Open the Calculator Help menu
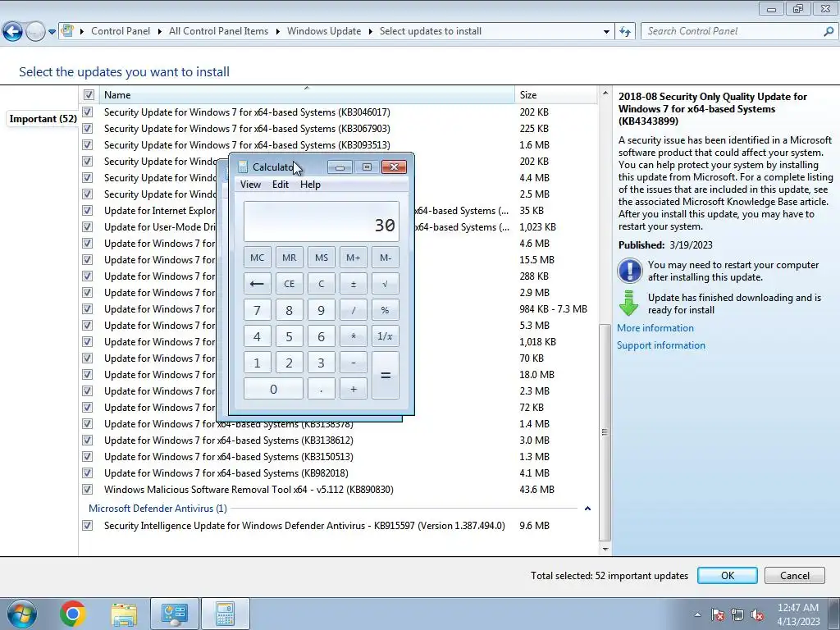 [310, 185]
